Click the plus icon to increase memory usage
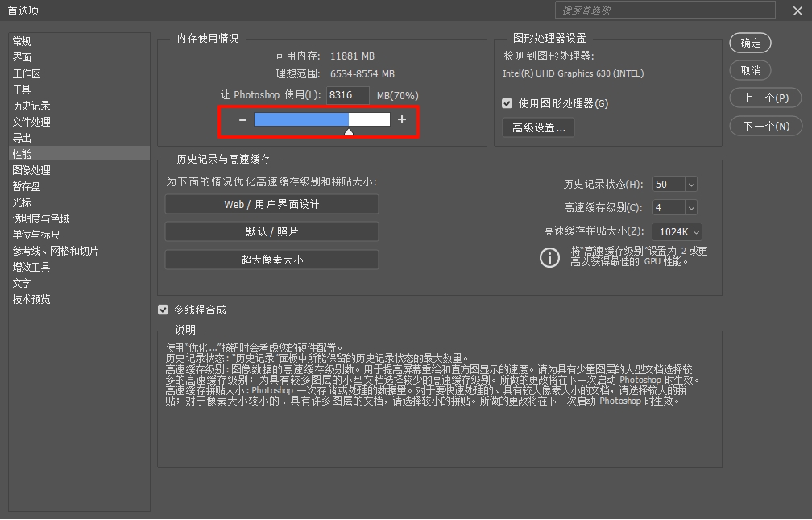812x520 pixels. pyautogui.click(x=402, y=119)
